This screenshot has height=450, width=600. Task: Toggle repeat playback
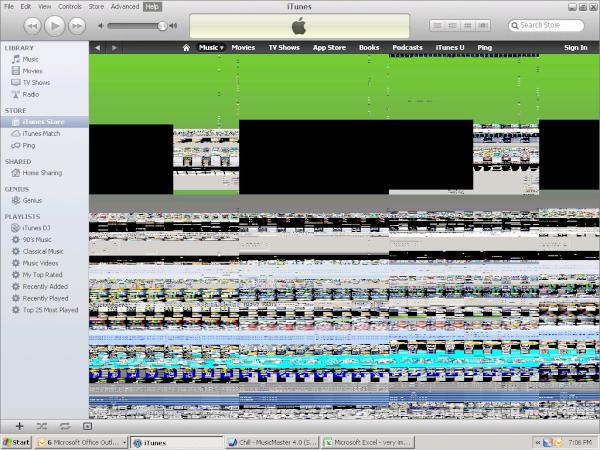[x=65, y=426]
